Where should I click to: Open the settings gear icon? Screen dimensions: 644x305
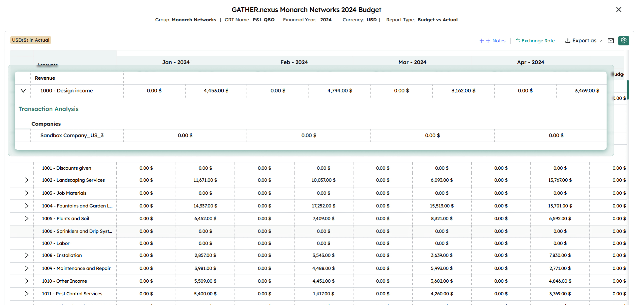point(623,41)
